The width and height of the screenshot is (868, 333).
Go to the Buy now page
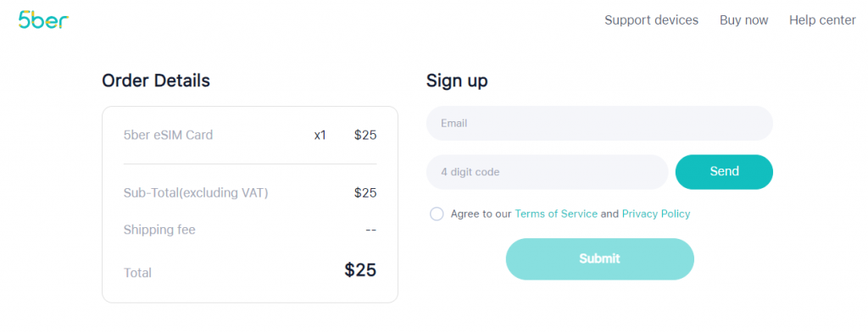[x=743, y=20]
